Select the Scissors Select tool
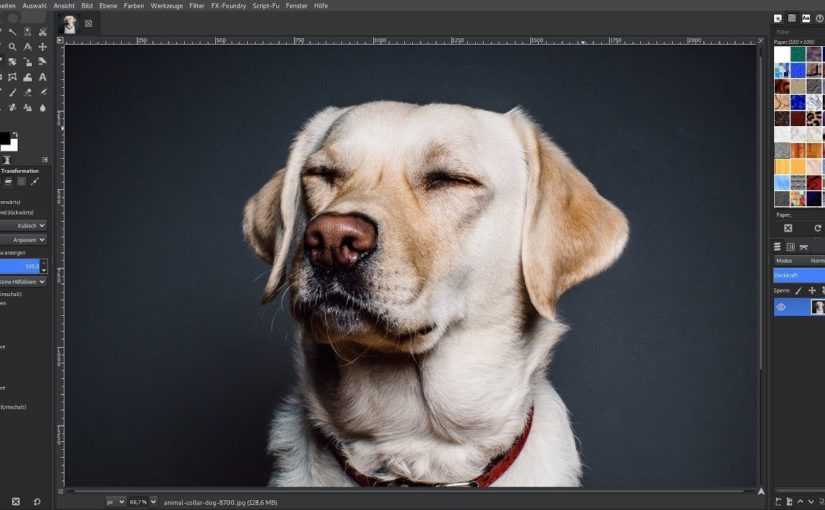This screenshot has height=510, width=825. [x=43, y=32]
